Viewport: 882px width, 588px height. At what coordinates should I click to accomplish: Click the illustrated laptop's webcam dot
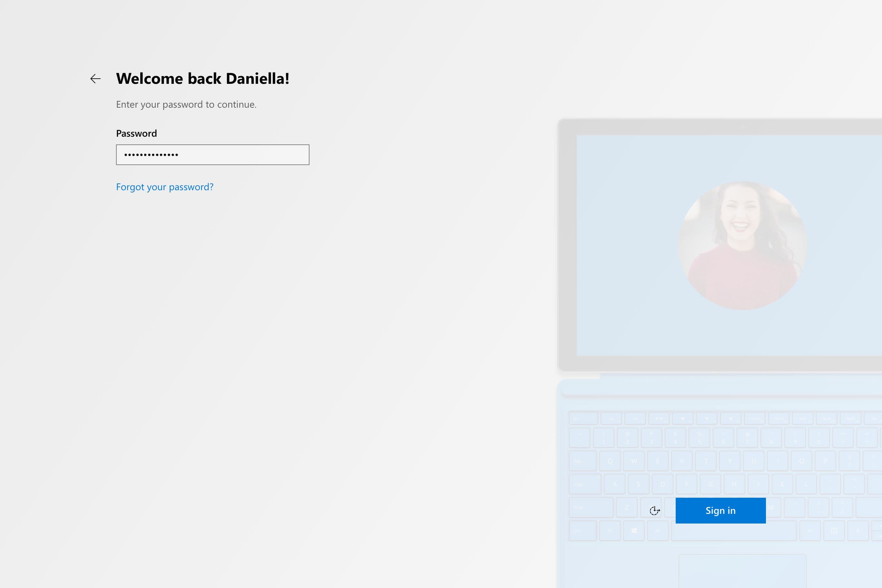click(x=743, y=127)
